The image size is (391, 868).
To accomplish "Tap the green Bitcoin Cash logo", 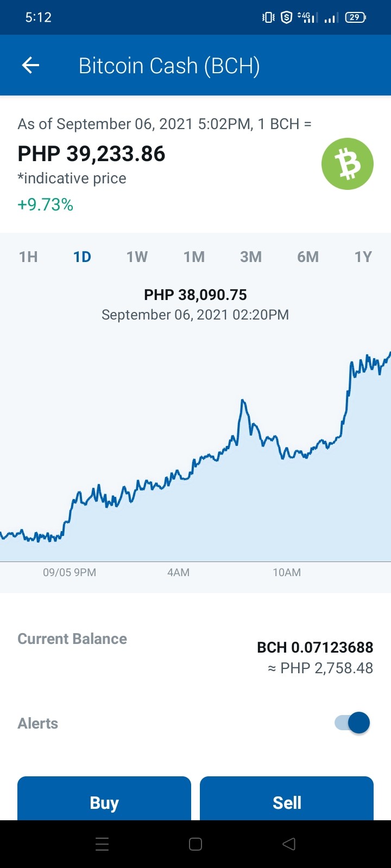I will click(348, 164).
